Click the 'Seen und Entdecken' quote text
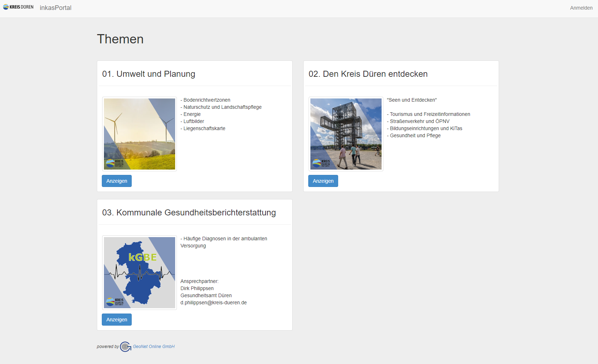This screenshot has height=364, width=598. [411, 100]
